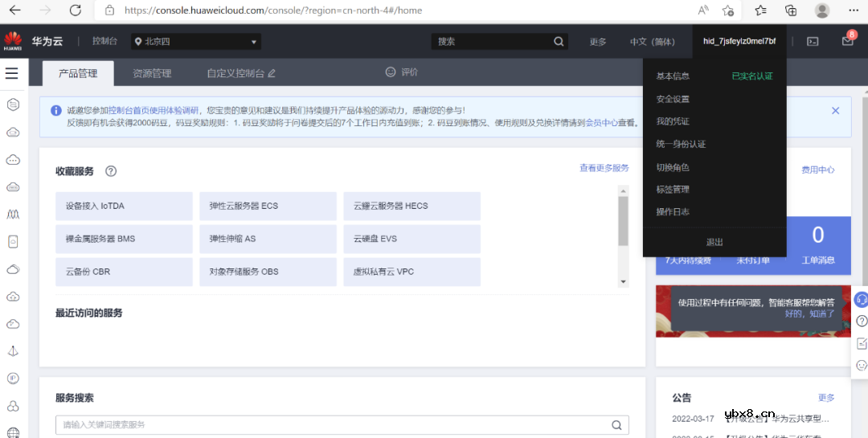Open 裸金属服务器 BMS service
868x438 pixels.
[x=124, y=239]
